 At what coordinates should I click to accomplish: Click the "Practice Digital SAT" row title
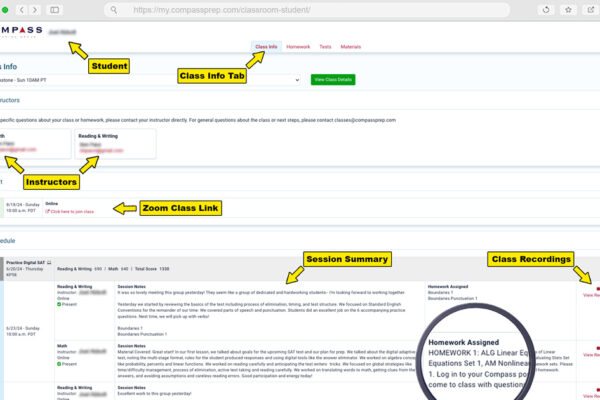tap(25, 263)
